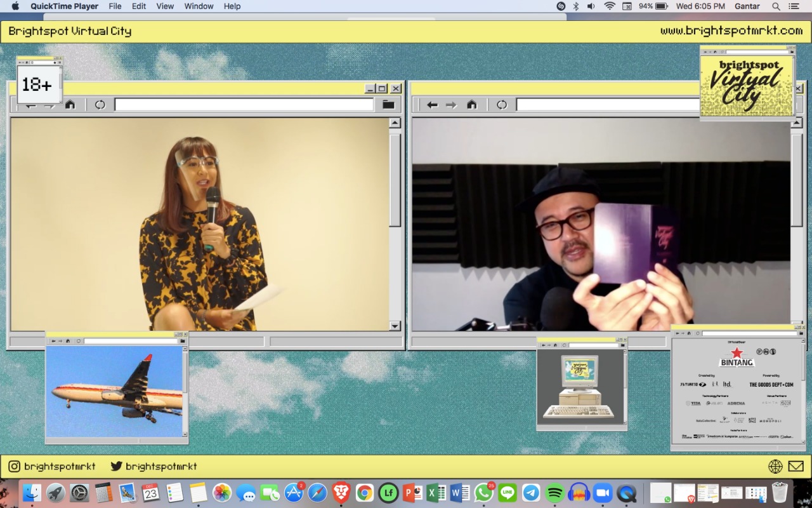Open Spotify from the dock

coord(555,493)
